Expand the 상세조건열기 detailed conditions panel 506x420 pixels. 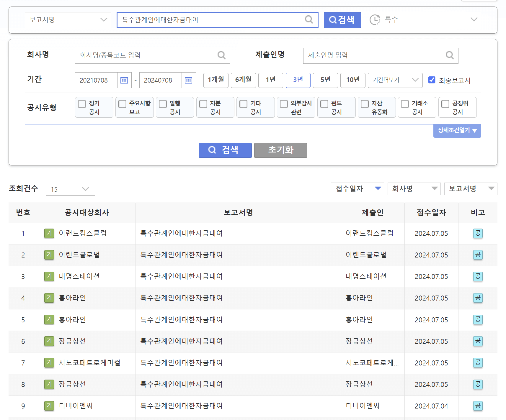tap(457, 131)
